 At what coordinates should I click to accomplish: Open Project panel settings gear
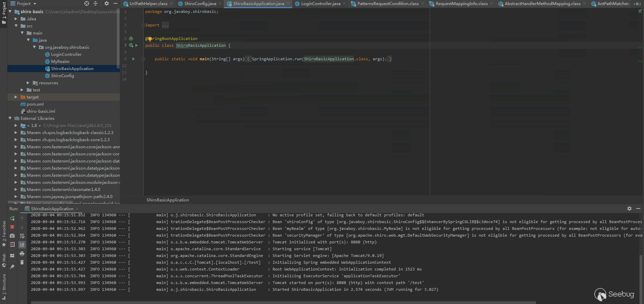click(x=106, y=3)
